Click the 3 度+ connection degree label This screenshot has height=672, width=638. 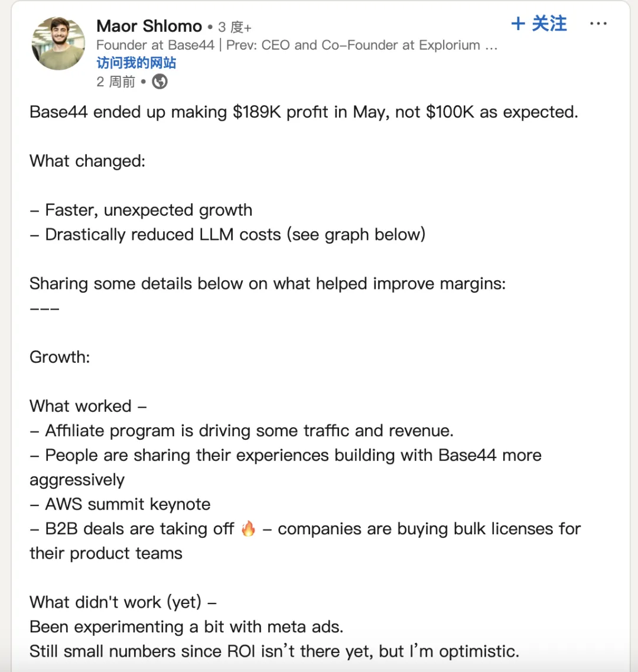[x=235, y=27]
